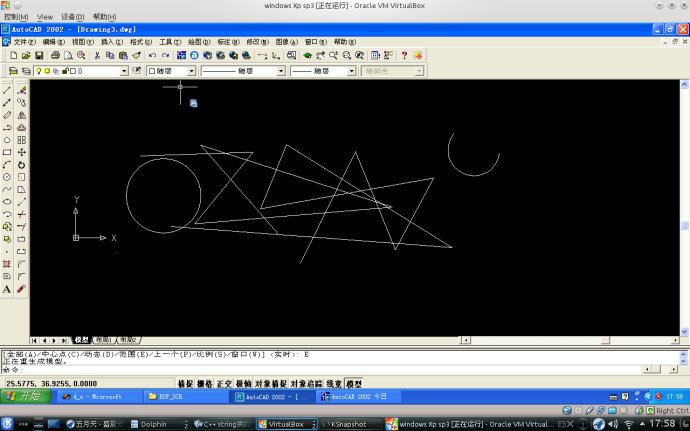Select the Rectangle draw tool

(7, 152)
